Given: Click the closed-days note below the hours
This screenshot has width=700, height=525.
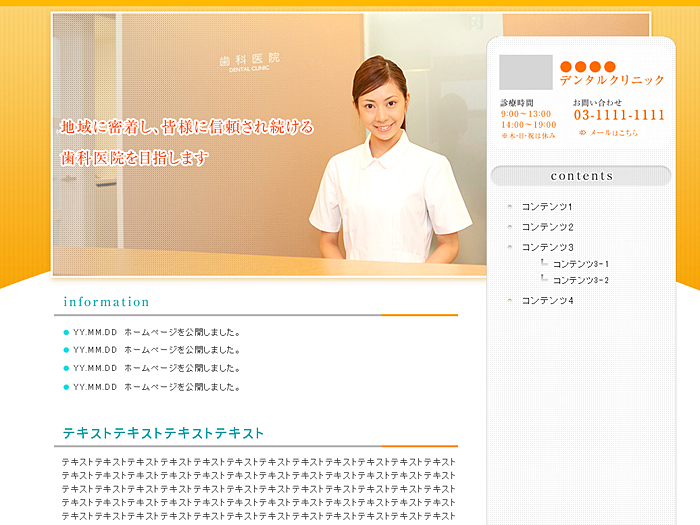Looking at the screenshot, I should tap(529, 136).
